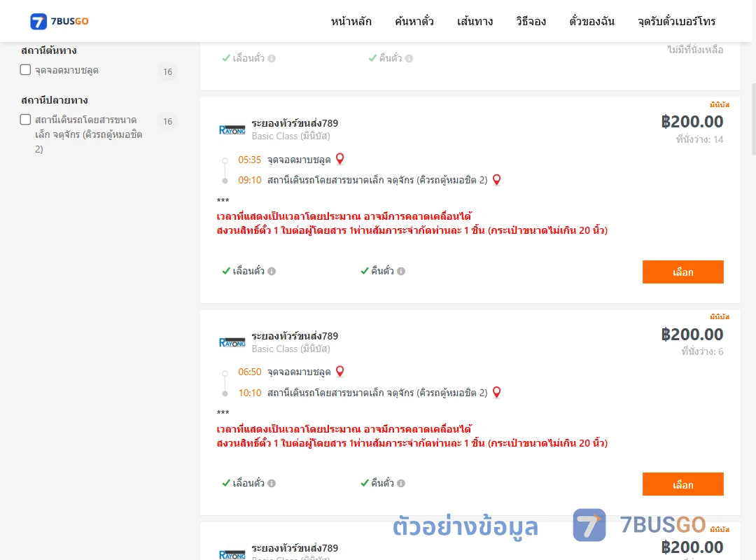Tick the จตุจักร destination station checkbox
This screenshot has height=560, width=756.
pyautogui.click(x=26, y=119)
